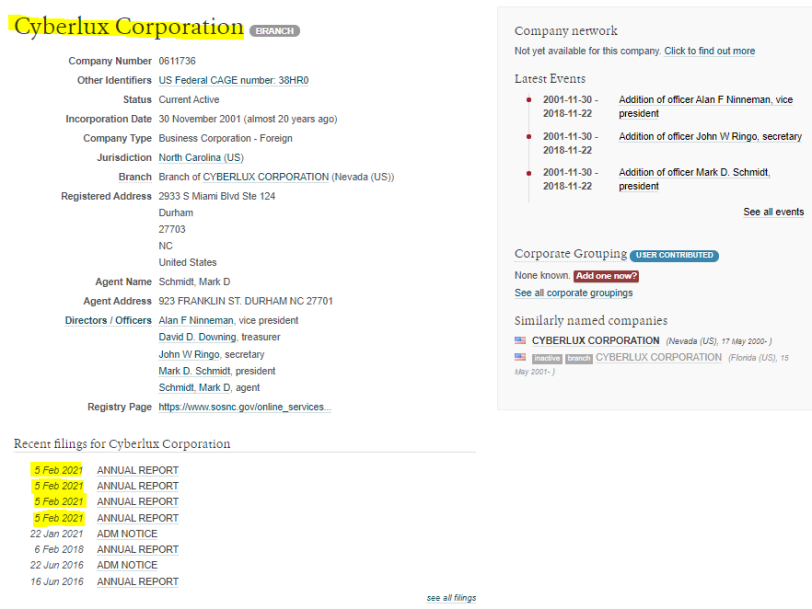Open 16 Jun 2016 ANNUAL REPORT filing
812x609 pixels.
coord(138,582)
